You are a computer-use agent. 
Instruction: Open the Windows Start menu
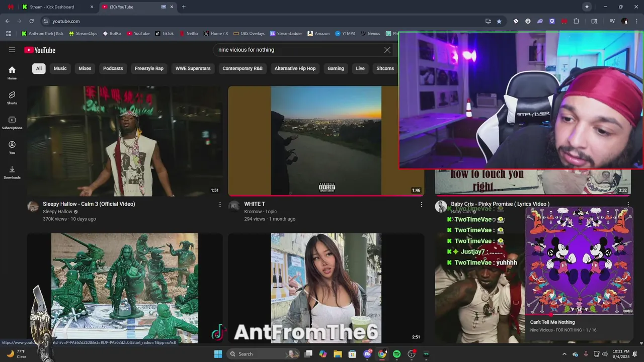pos(218,354)
